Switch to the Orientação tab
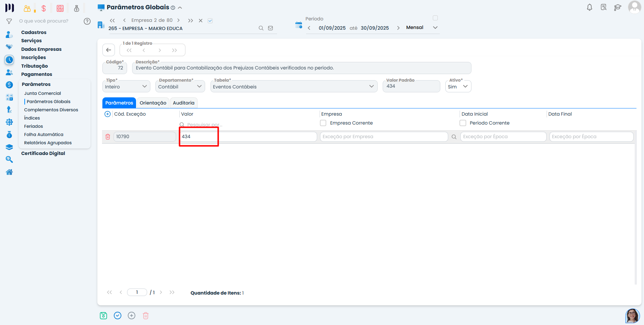This screenshot has width=644, height=325. point(153,103)
